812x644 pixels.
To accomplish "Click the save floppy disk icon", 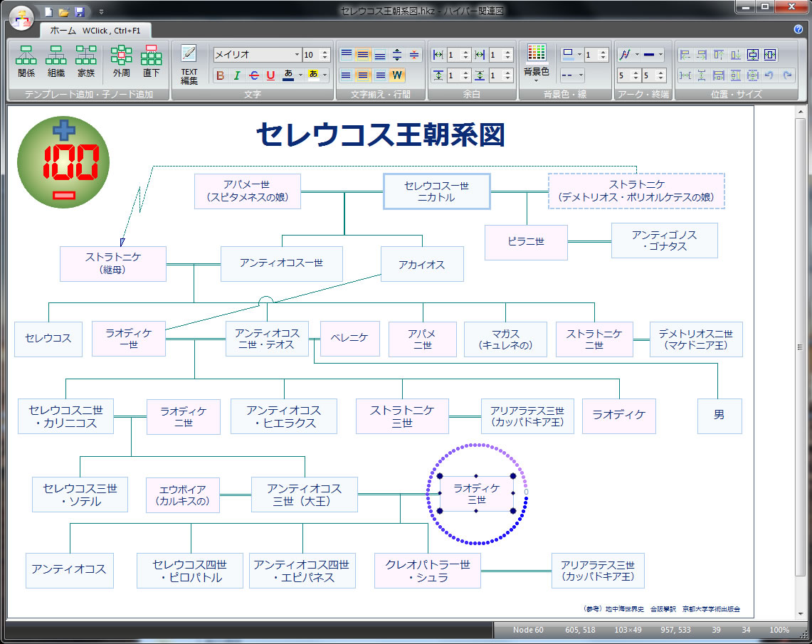I will click(x=80, y=12).
